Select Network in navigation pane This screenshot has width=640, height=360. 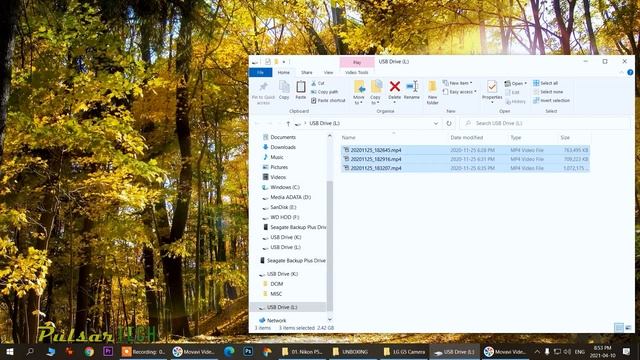pyautogui.click(x=276, y=320)
